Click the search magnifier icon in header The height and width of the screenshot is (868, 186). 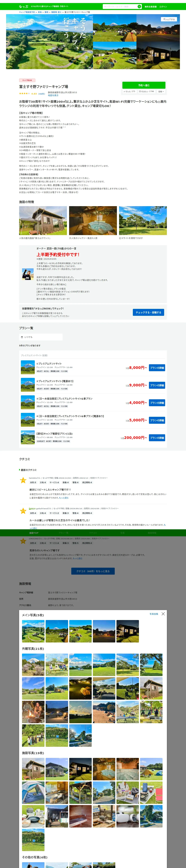pos(139,6)
